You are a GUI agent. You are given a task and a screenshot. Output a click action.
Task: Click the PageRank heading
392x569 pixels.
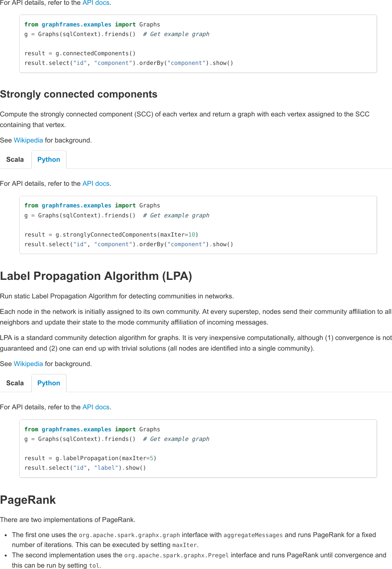click(x=27, y=500)
